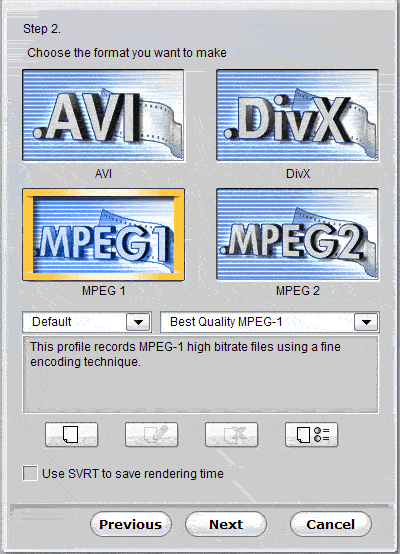Screen dimensions: 400x554
Task: Click the new profile icon button
Action: pos(71,434)
